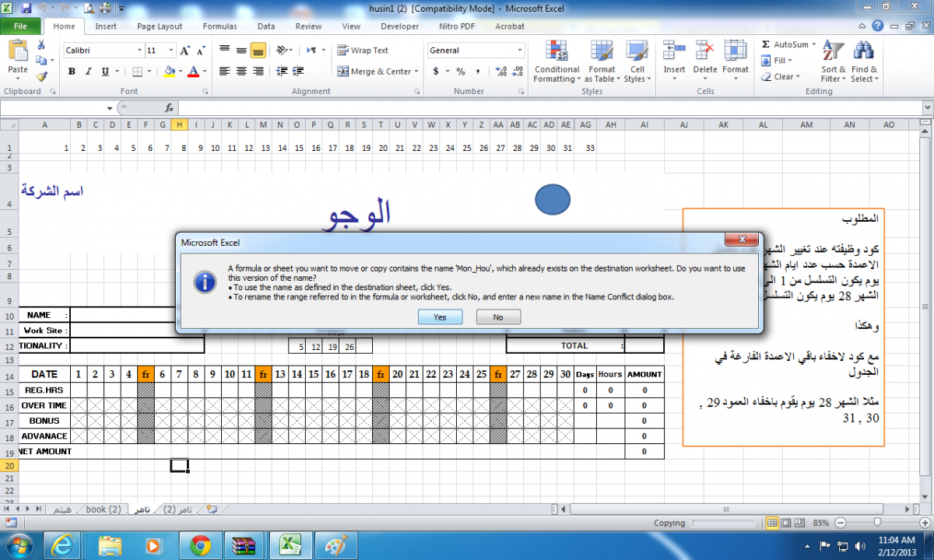Click the Zoom slider in status bar
Viewport: 934px width, 560px height.
coord(878,523)
